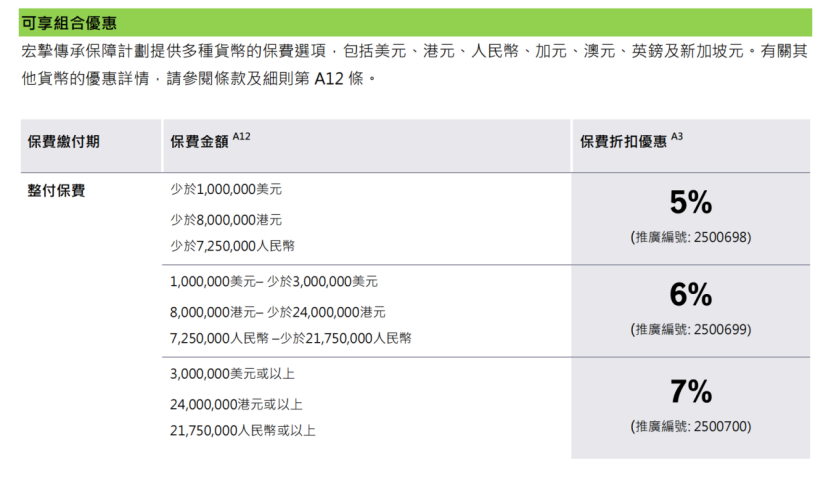831x477 pixels.
Task: Click the 21,750,000人民幣或以上 amount line
Action: [243, 431]
